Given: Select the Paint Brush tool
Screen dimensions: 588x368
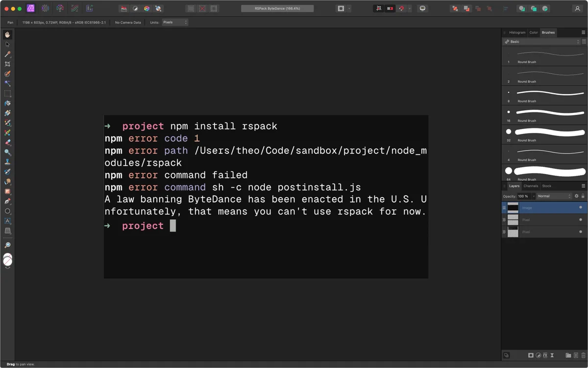Looking at the screenshot, I should [x=7, y=123].
